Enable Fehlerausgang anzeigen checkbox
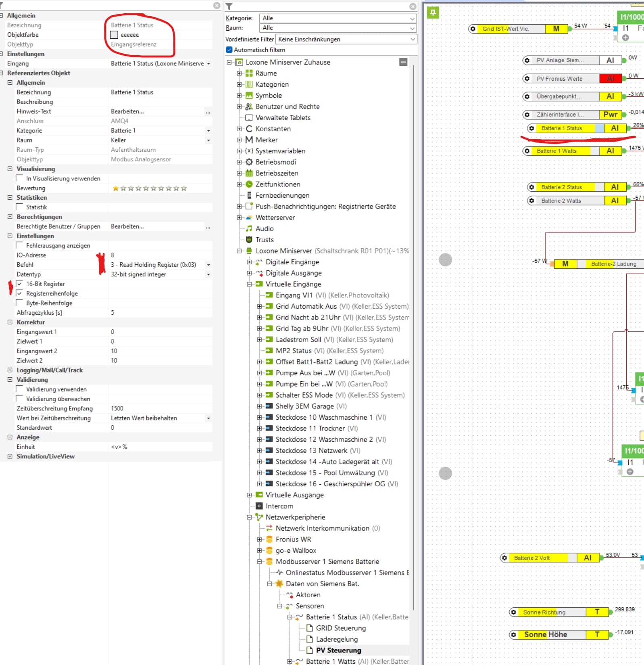This screenshot has height=665, width=644. (x=19, y=245)
